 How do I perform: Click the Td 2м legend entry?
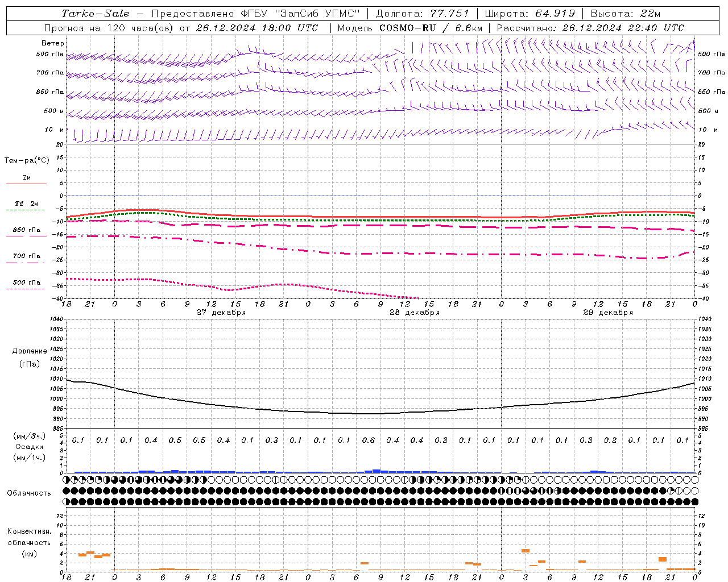point(27,203)
